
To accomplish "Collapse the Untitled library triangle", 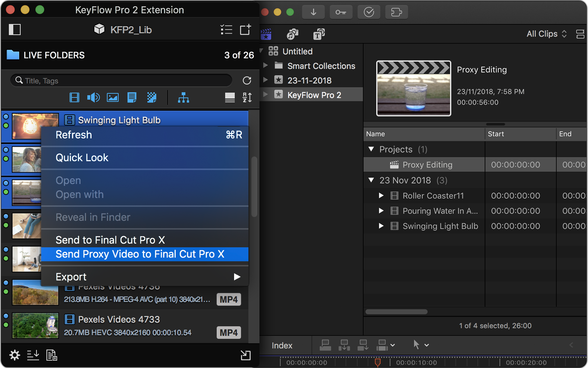I will [261, 51].
